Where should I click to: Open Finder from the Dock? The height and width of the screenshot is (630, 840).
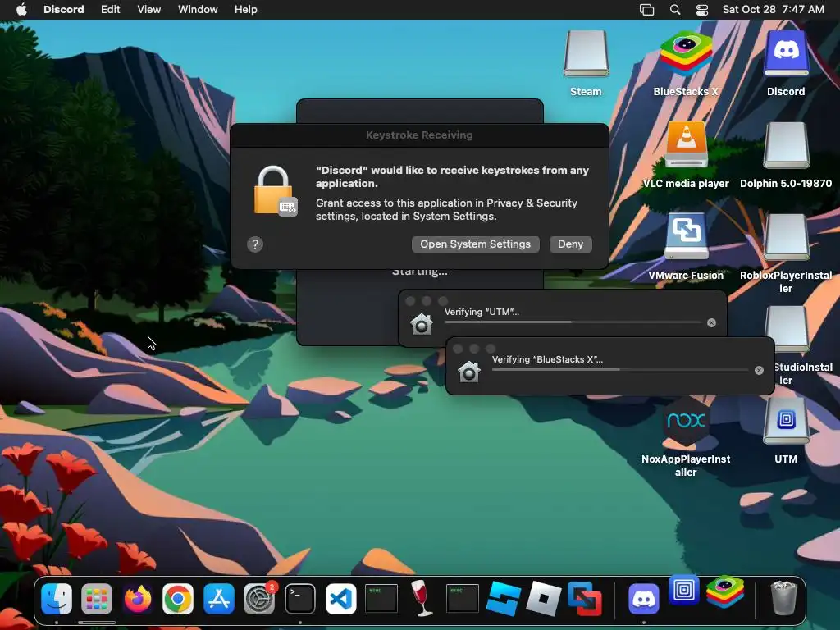(57, 598)
